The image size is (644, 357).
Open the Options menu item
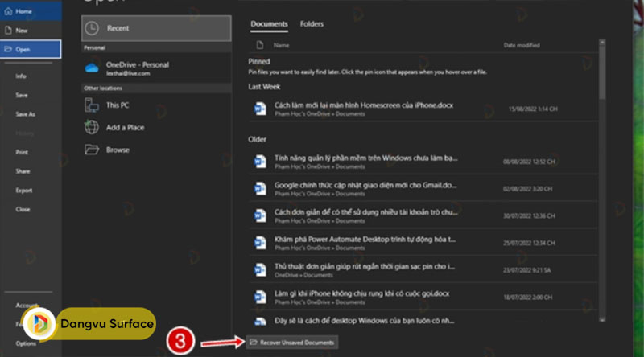pos(25,343)
